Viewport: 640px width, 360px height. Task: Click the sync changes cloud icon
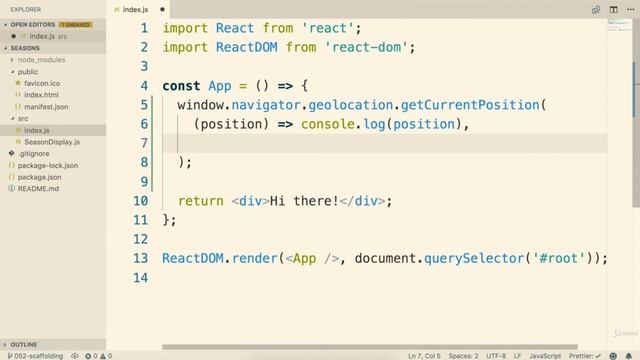[x=75, y=356]
